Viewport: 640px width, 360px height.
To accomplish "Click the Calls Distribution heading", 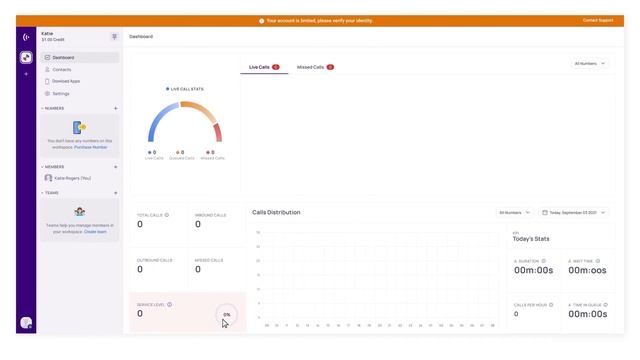I will 276,212.
